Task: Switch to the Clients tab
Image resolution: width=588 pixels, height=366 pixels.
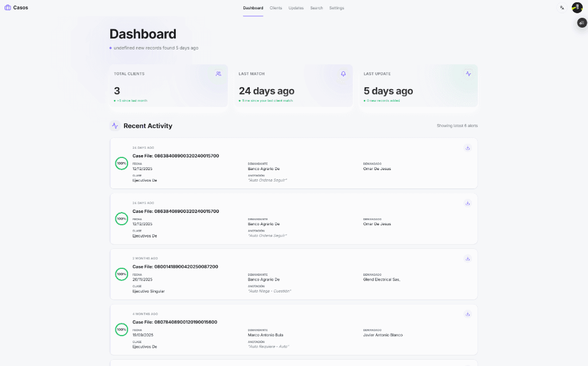Action: (x=276, y=8)
